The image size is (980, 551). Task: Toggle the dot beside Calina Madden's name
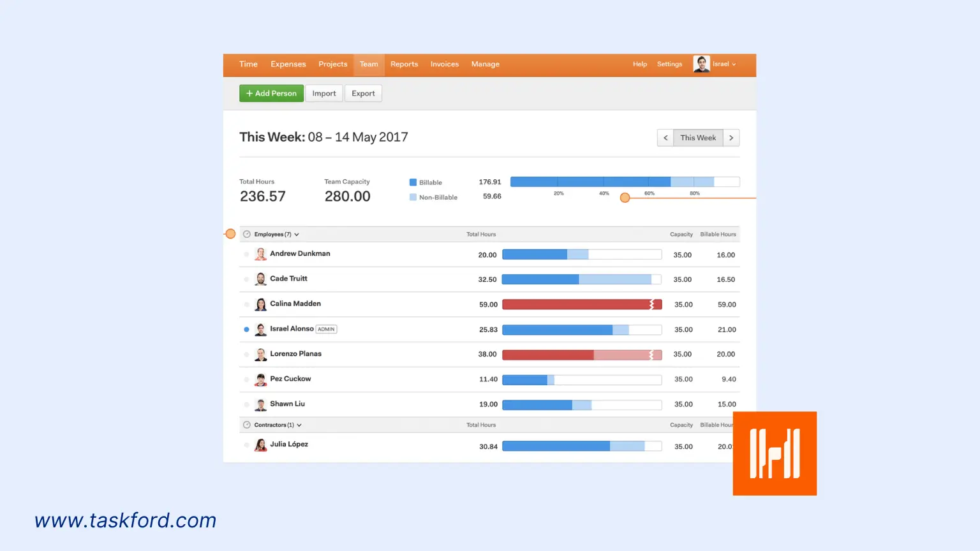(246, 304)
